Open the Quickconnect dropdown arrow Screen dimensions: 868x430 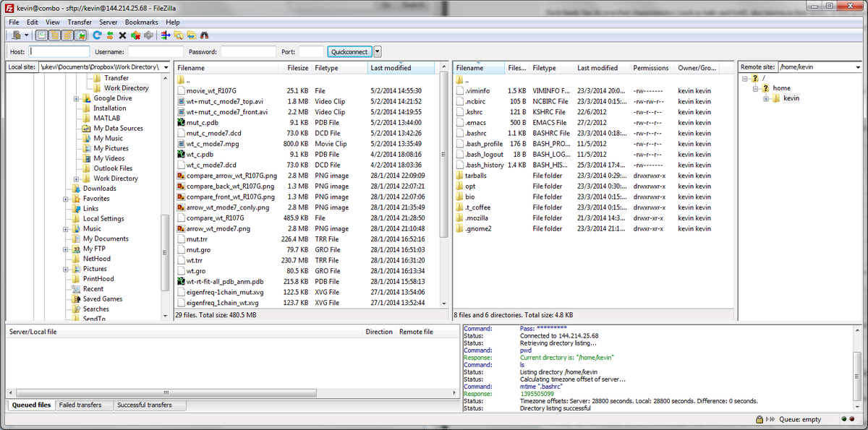[x=376, y=51]
